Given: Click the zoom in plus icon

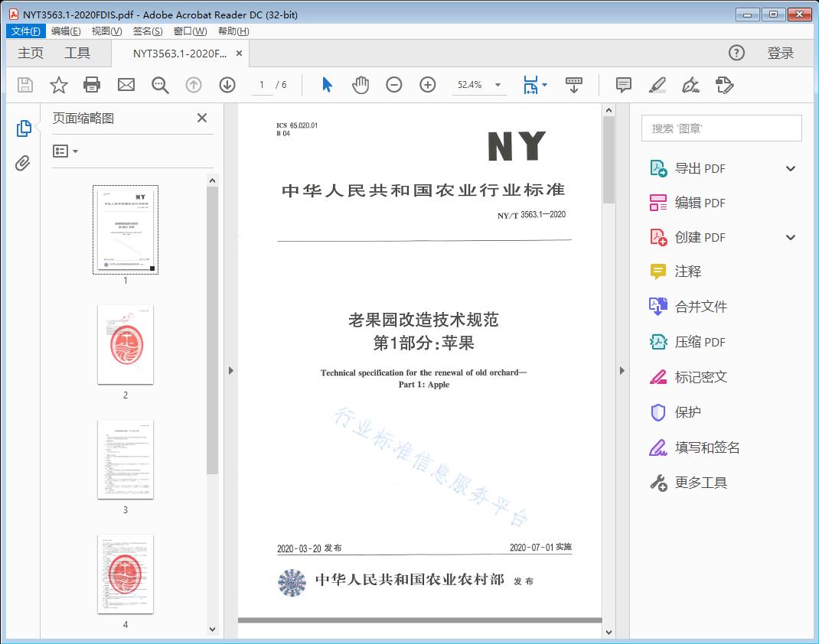Looking at the screenshot, I should 428,85.
